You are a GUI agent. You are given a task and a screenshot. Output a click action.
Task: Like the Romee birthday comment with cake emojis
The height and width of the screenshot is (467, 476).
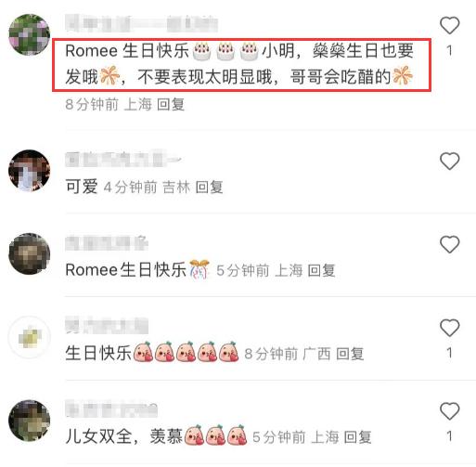[449, 25]
